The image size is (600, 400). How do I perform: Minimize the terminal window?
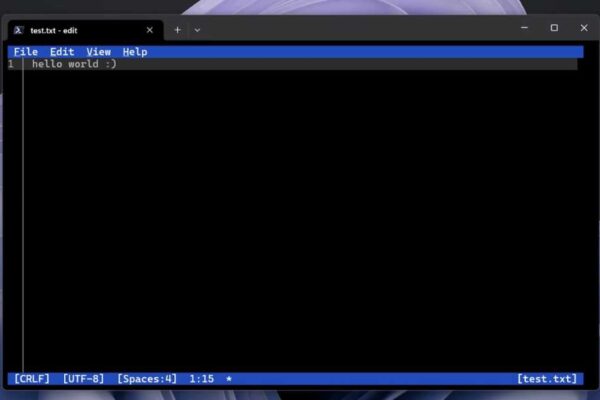click(x=524, y=28)
